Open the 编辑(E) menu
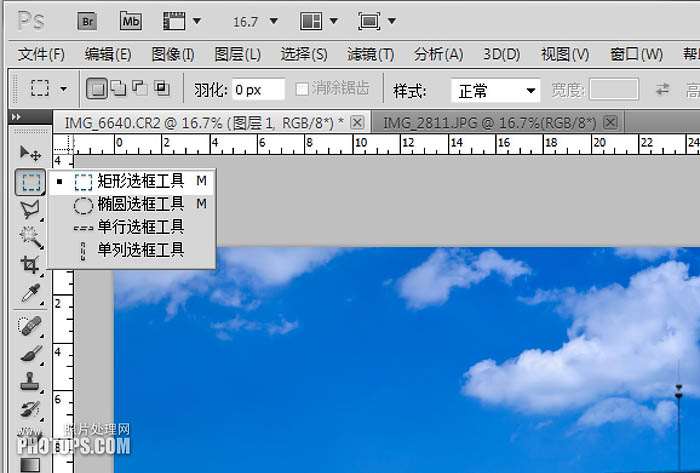The width and height of the screenshot is (700, 473). coord(108,54)
